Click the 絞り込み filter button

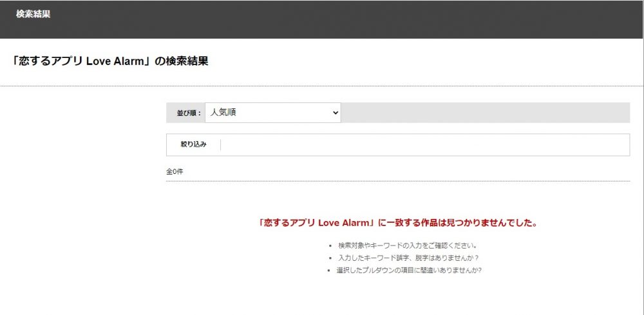pos(193,144)
